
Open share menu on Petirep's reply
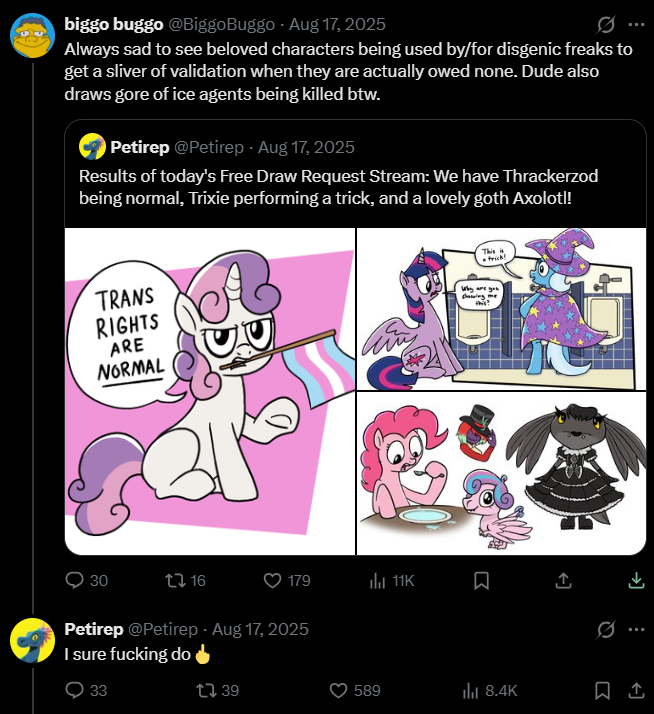pyautogui.click(x=635, y=690)
